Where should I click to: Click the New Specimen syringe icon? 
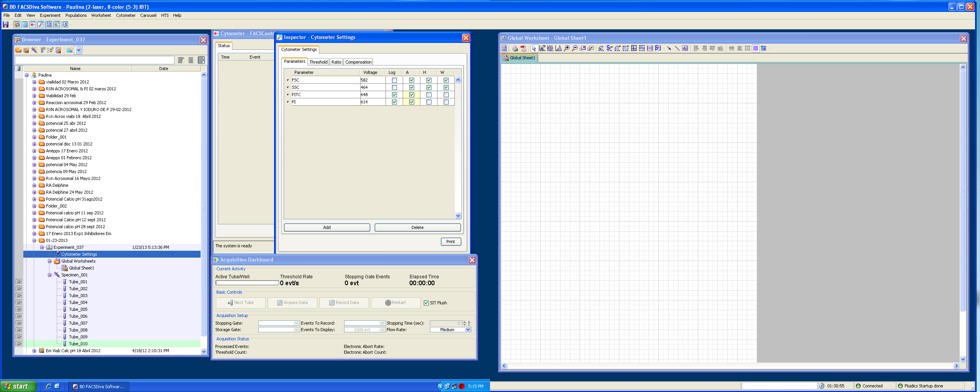34,50
